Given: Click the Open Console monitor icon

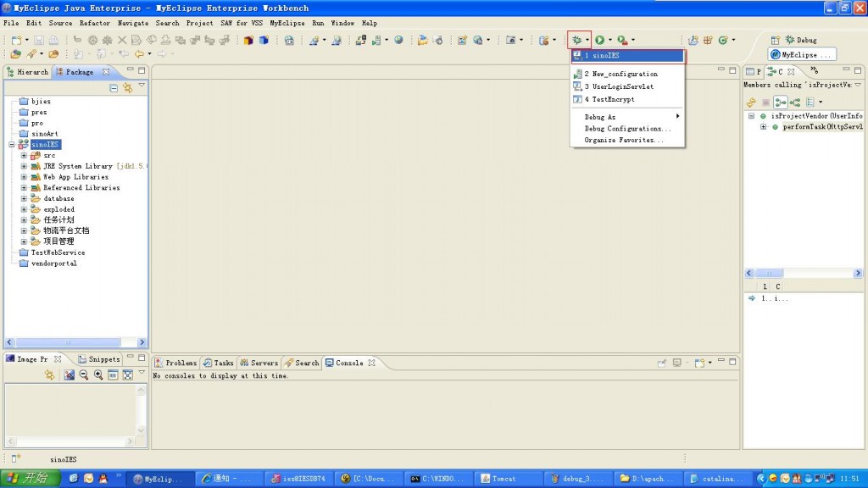Looking at the screenshot, I should pos(677,363).
